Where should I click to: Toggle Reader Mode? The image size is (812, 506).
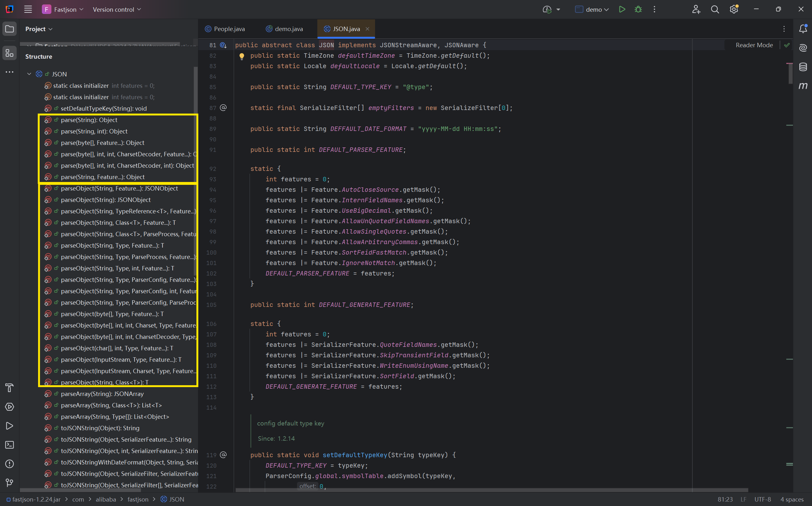coord(754,45)
